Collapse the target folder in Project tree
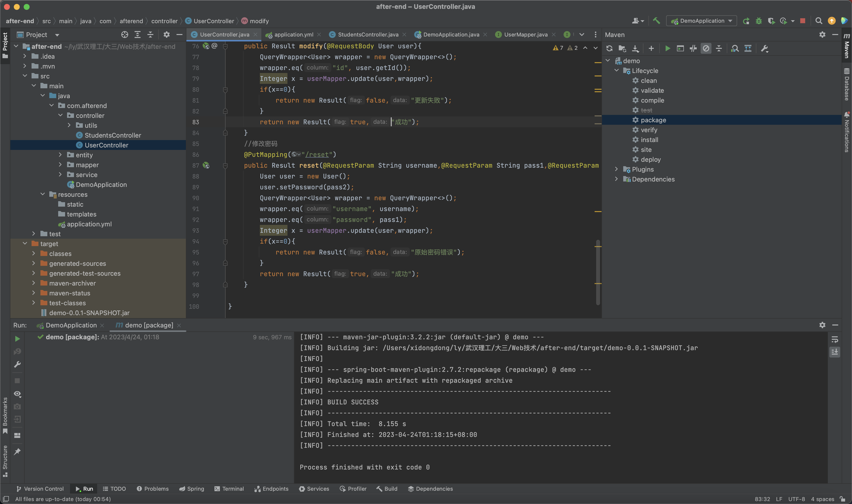The image size is (852, 504). (x=25, y=244)
